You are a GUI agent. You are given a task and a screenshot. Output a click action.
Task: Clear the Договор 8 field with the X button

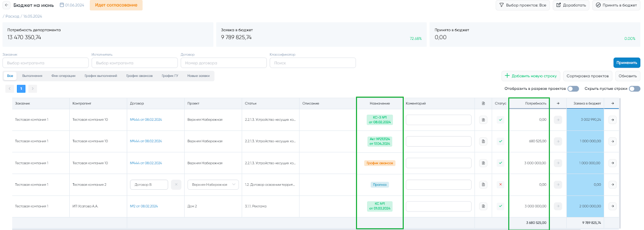[176, 184]
